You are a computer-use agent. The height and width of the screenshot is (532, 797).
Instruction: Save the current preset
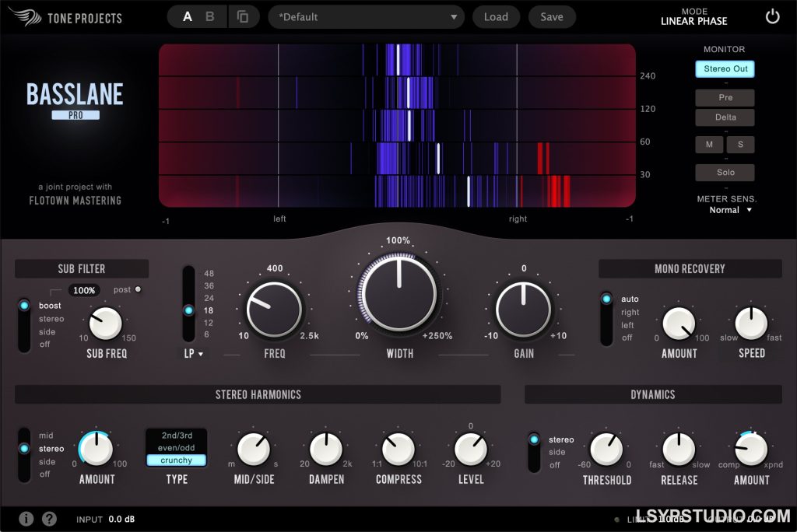tap(552, 16)
